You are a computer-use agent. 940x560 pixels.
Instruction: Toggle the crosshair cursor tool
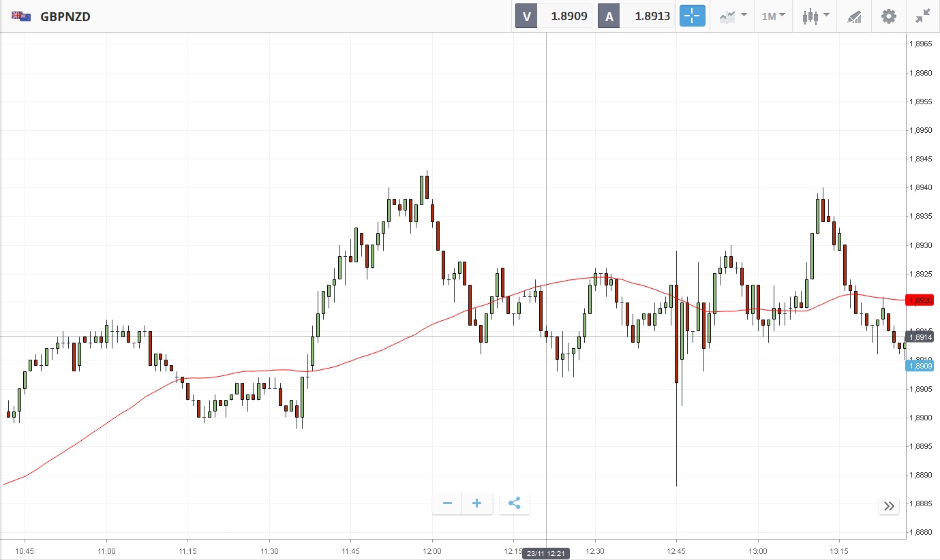click(x=692, y=16)
